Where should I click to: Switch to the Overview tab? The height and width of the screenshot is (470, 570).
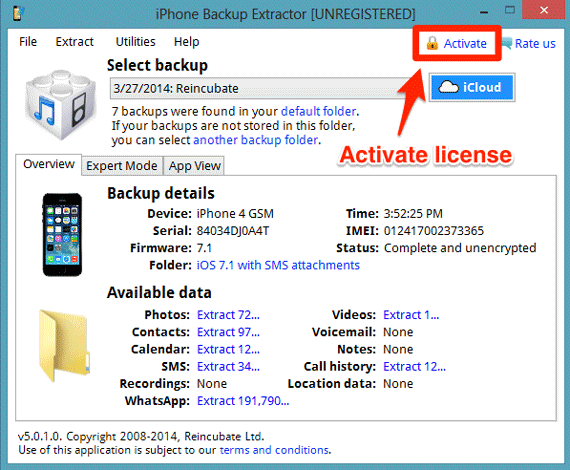point(49,164)
